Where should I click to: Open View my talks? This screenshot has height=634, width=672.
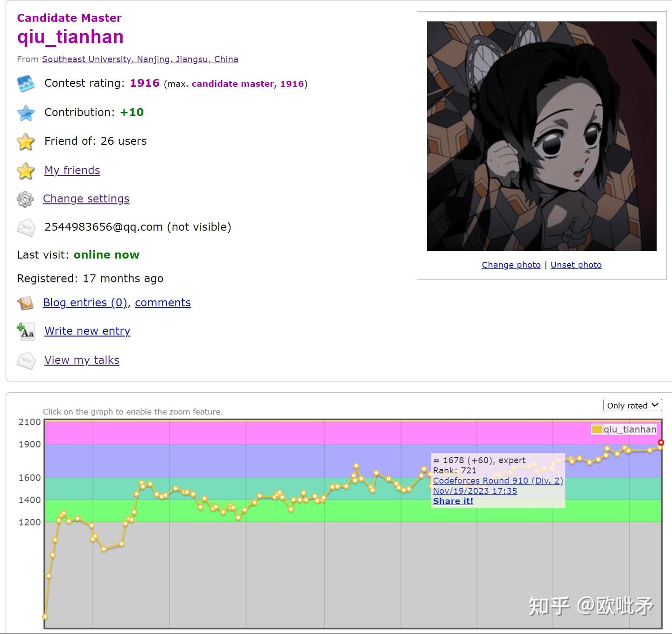click(x=82, y=360)
